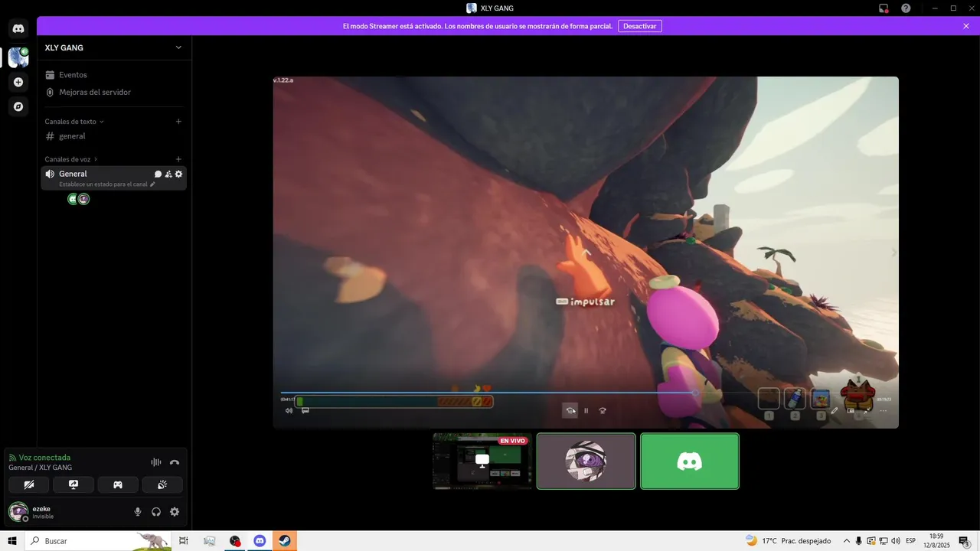Open Task View on the taskbar
This screenshot has height=551, width=980.
(184, 541)
